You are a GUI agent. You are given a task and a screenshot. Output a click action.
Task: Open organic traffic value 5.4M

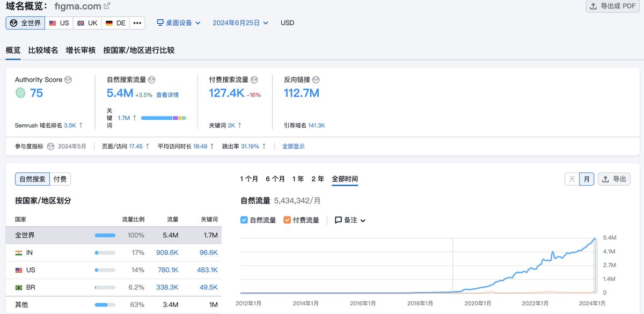coord(120,93)
